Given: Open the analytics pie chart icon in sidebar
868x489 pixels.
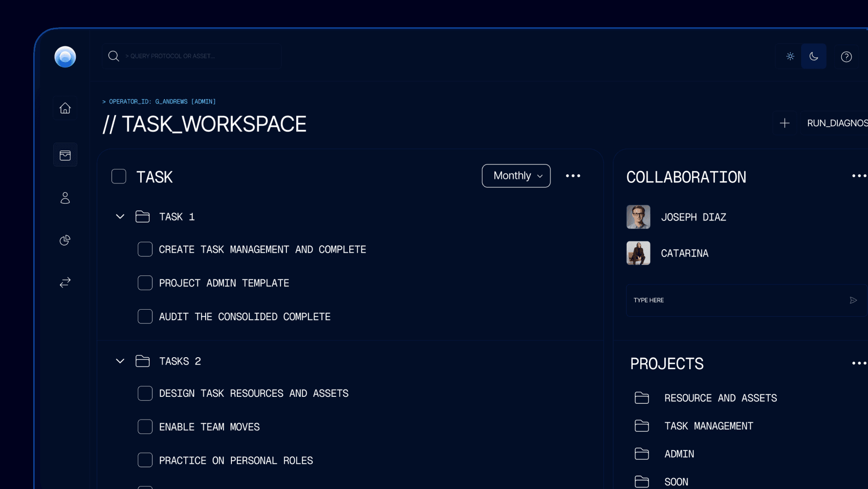Looking at the screenshot, I should click(65, 240).
